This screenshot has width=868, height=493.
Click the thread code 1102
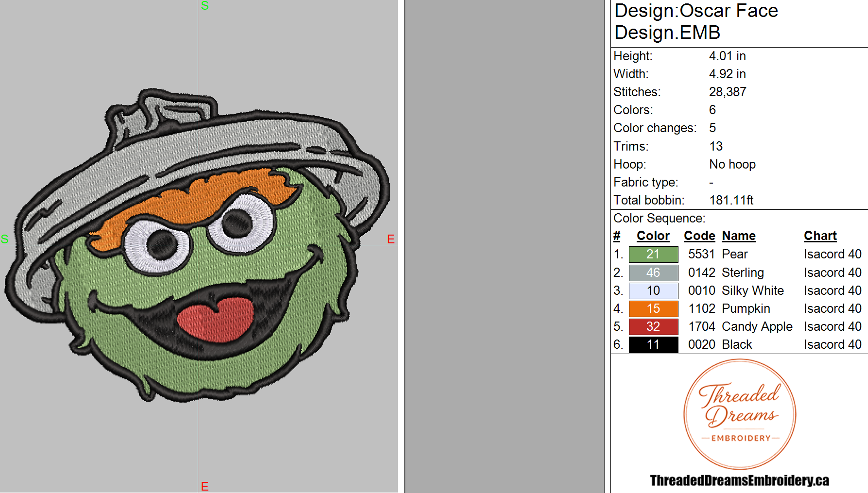tap(702, 308)
